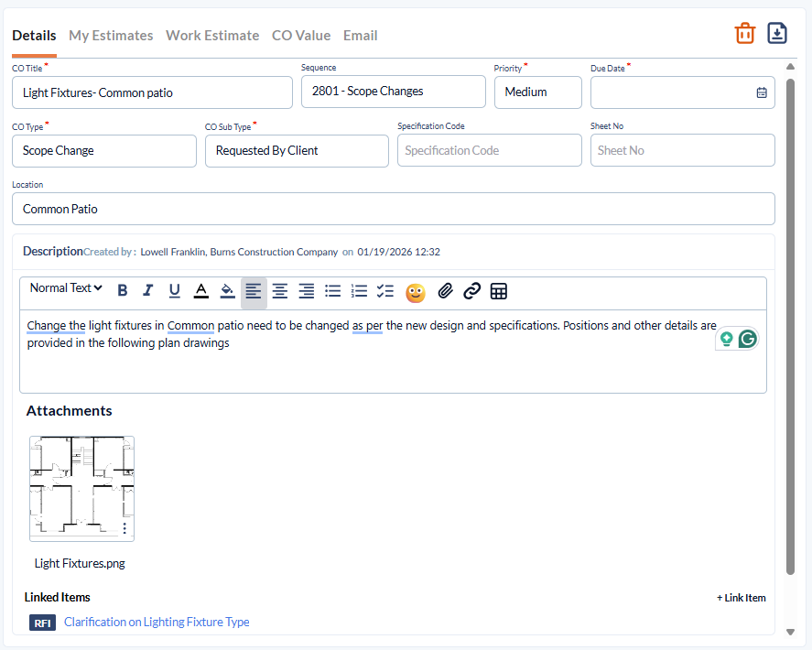Open the background fill color tool
This screenshot has height=650, width=812.
[x=227, y=290]
